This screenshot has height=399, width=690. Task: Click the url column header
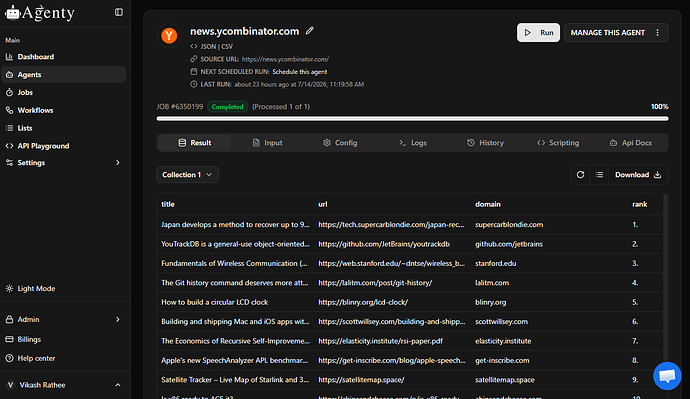tap(323, 204)
